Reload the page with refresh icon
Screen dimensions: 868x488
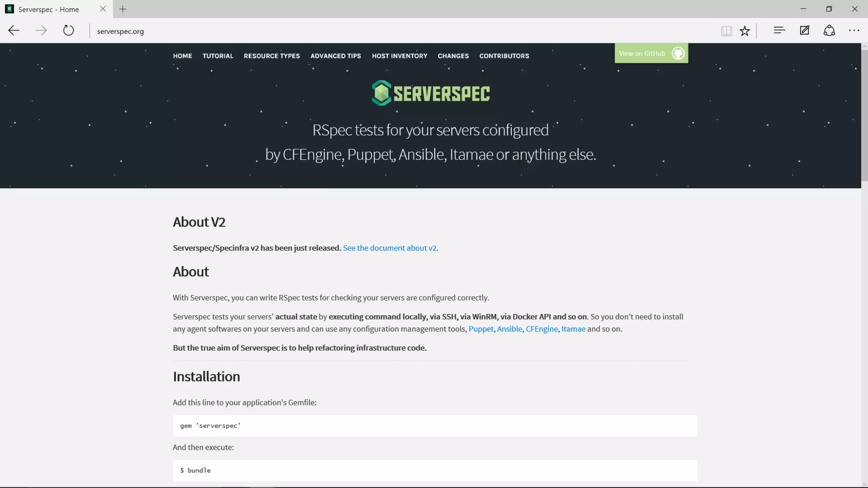68,30
